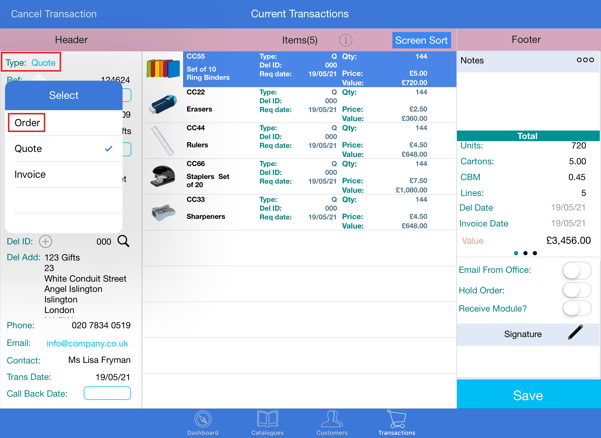Open the Catalogues book icon
This screenshot has height=438, width=601.
click(x=267, y=421)
